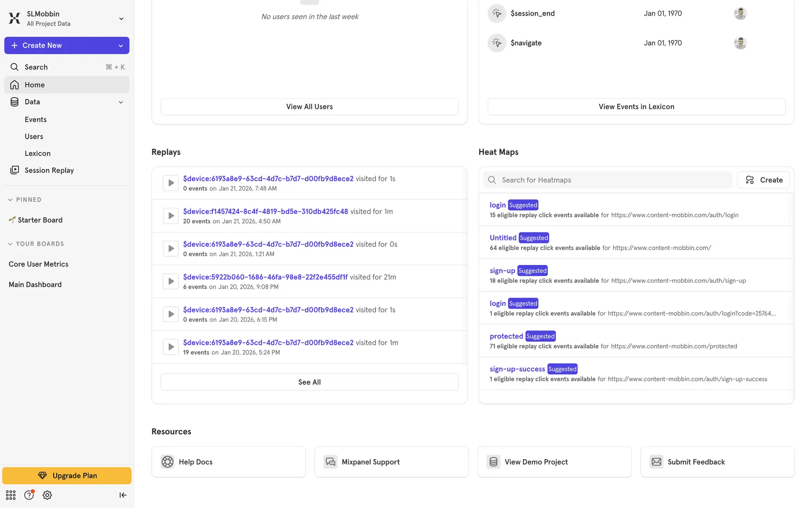Image resolution: width=812 pixels, height=508 pixels.
Task: Open the sign-up-success suggested heatmap link
Action: click(517, 369)
